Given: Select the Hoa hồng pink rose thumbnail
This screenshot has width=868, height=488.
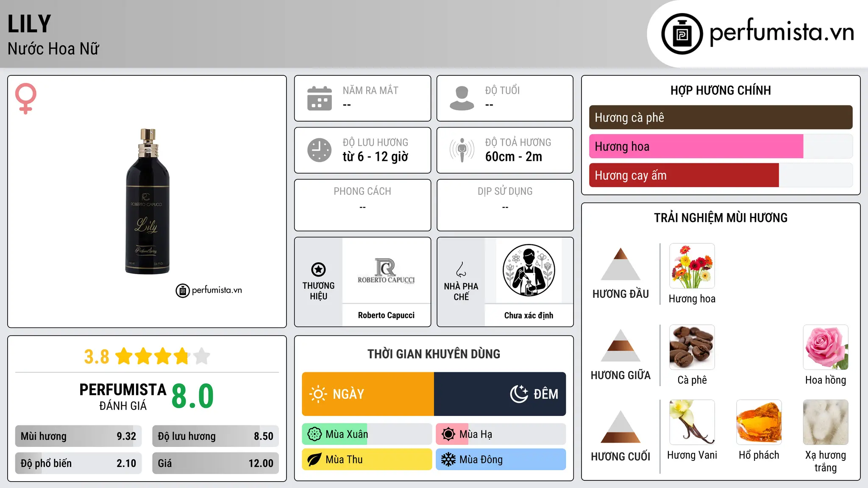Looking at the screenshot, I should 826,347.
